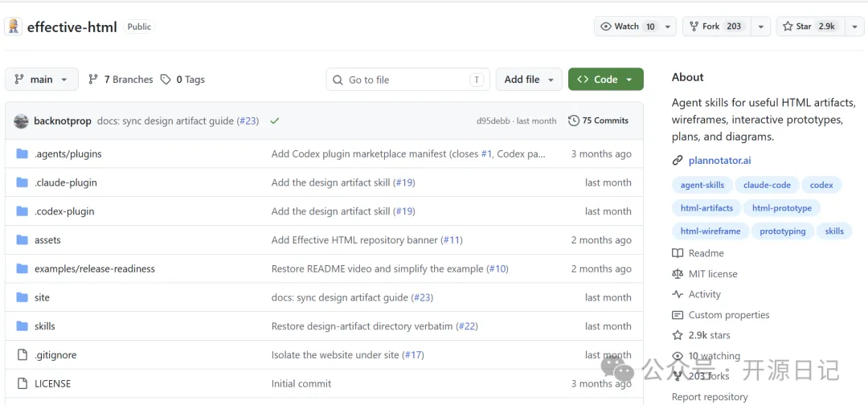The width and height of the screenshot is (868, 405).
Task: Focus the Go to file search field
Action: pos(408,80)
